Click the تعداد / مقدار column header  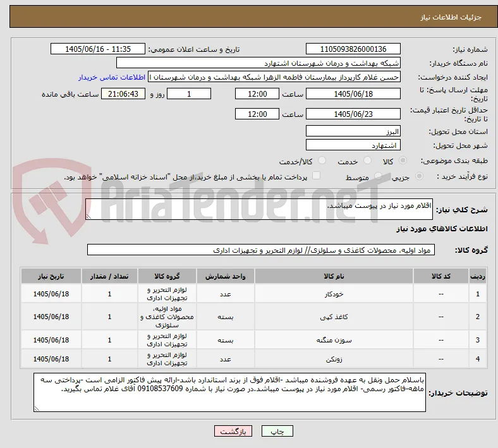coord(109,276)
